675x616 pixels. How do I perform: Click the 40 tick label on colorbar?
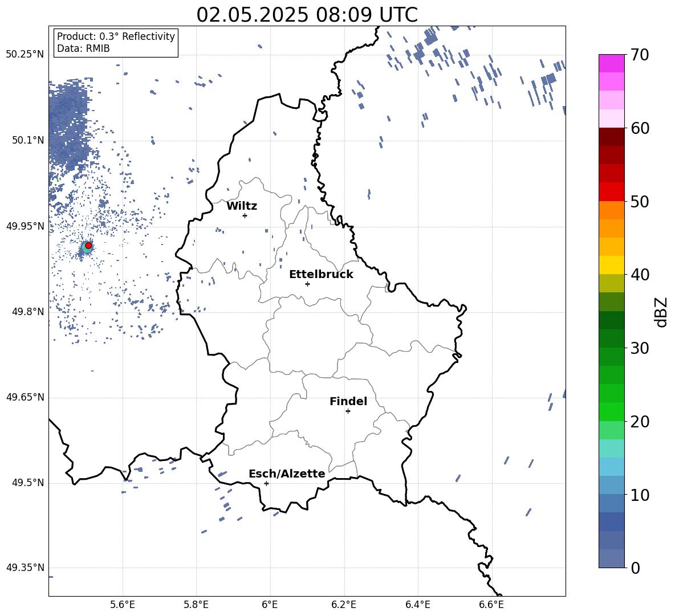(x=640, y=275)
